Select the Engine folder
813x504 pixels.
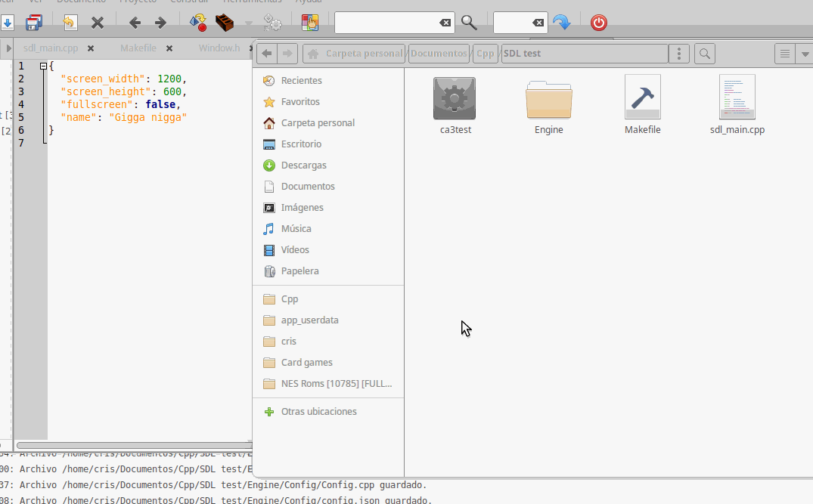pos(549,106)
